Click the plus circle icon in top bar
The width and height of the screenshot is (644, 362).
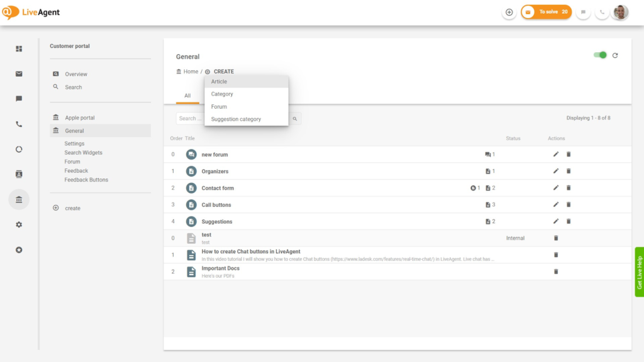pos(509,13)
